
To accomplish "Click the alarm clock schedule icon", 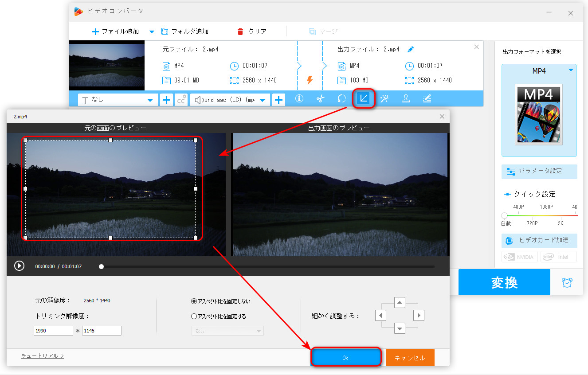I will click(567, 282).
